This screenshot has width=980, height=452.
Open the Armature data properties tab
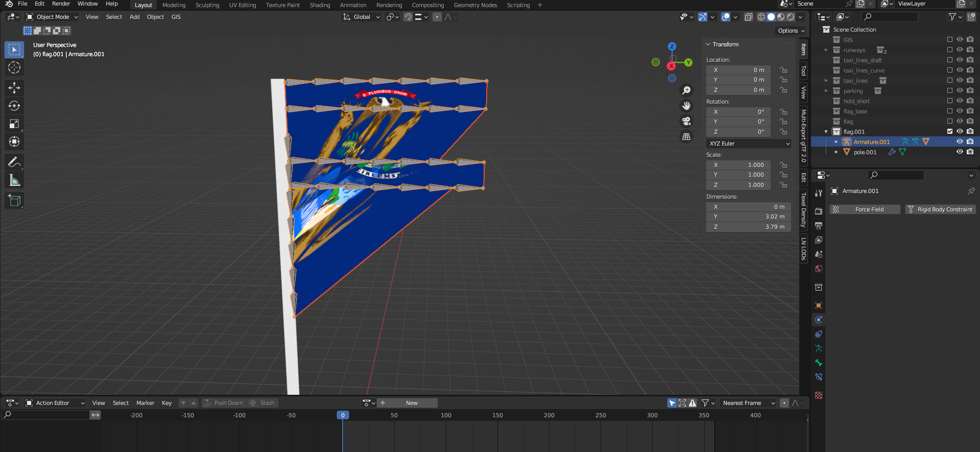[819, 348]
